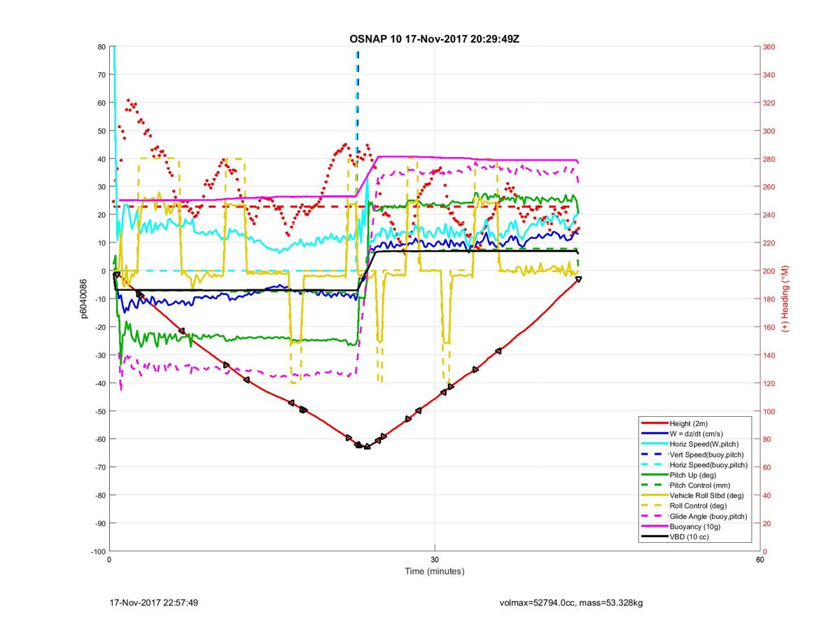Click the red right axis tick label "120"

click(x=770, y=383)
